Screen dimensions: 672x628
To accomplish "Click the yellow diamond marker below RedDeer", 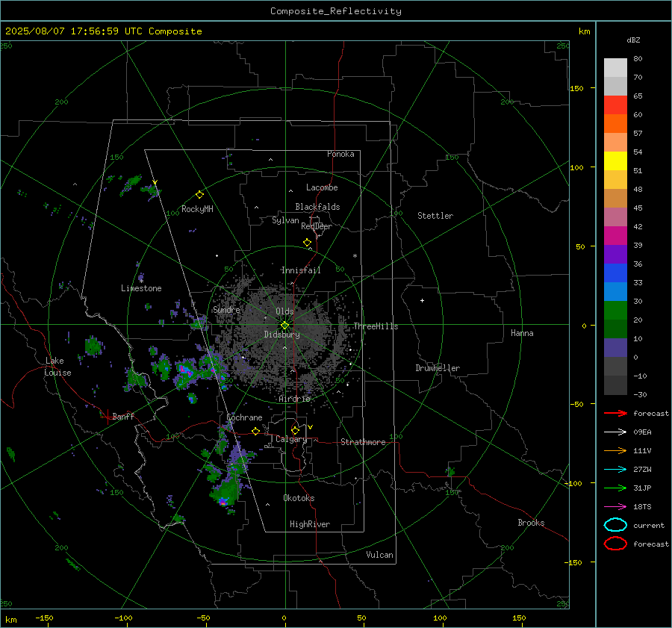I will [307, 243].
